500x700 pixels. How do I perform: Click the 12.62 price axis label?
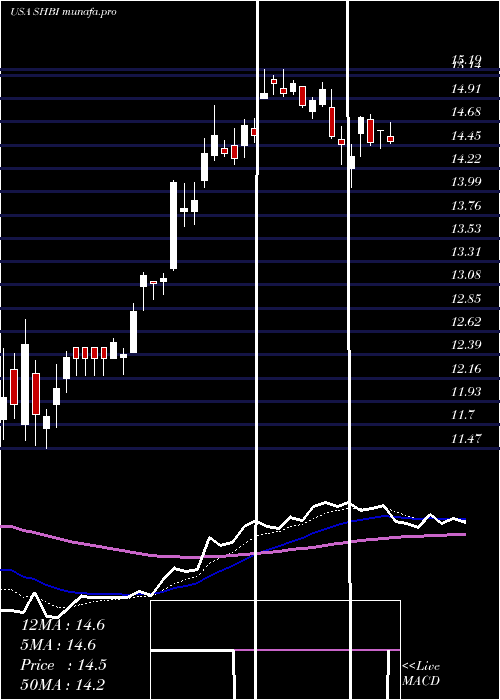pos(466,321)
